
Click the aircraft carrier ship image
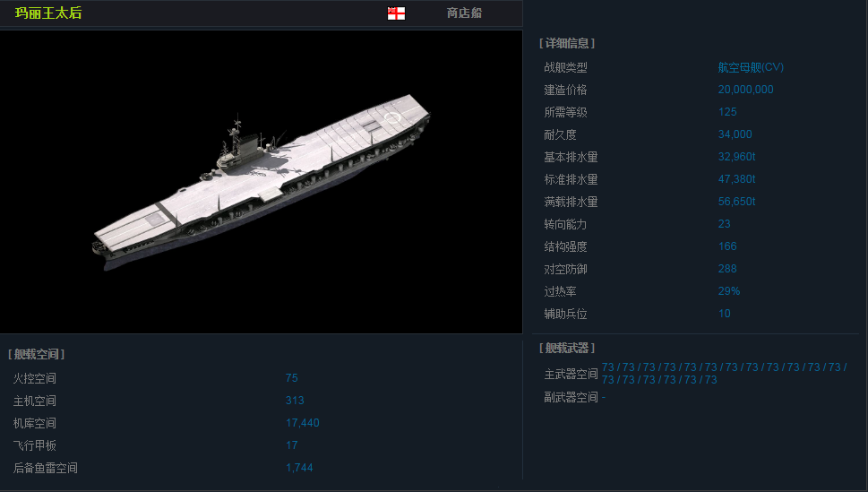[x=262, y=182]
